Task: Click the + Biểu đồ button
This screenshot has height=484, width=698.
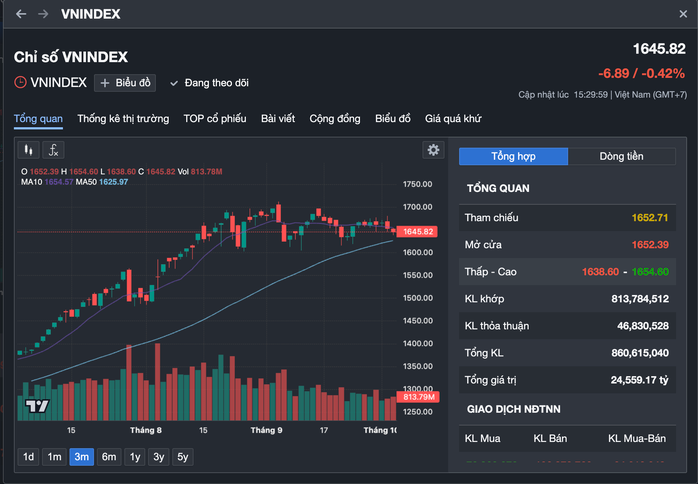Action: [x=125, y=83]
